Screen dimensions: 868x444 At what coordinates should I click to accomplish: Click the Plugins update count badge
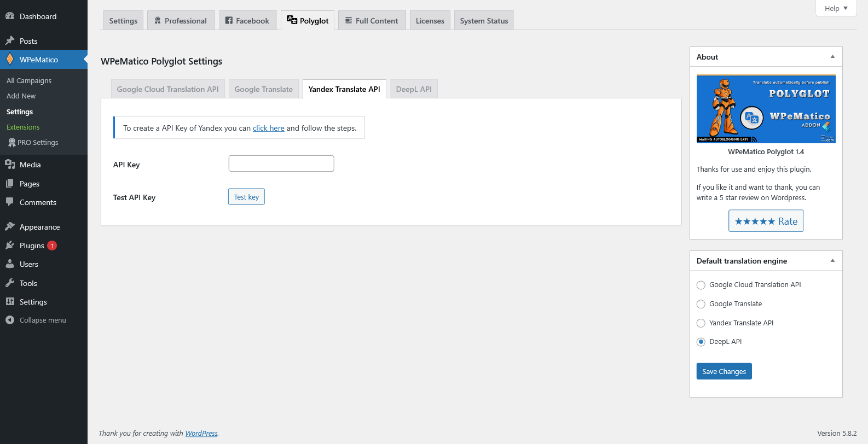point(52,246)
